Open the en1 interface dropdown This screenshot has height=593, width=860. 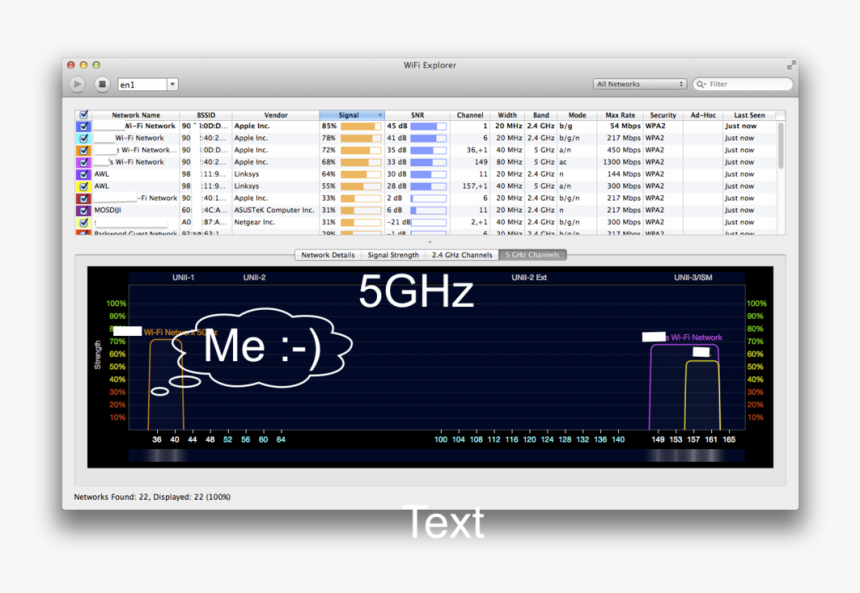click(172, 84)
